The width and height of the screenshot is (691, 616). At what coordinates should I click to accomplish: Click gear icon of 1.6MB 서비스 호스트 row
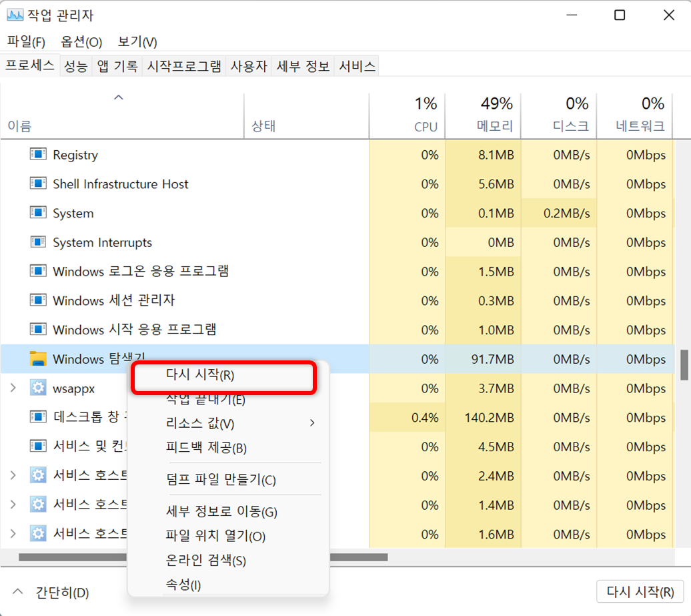pyautogui.click(x=38, y=534)
